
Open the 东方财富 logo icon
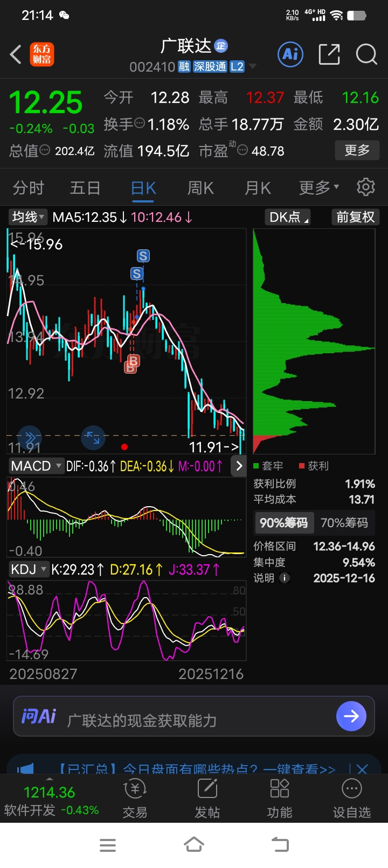coord(42,54)
